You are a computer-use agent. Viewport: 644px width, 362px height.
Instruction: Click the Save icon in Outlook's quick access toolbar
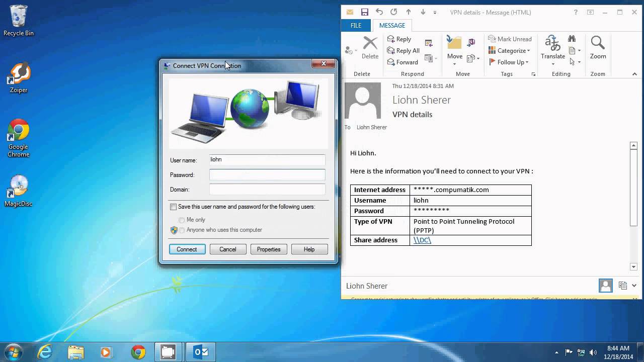(365, 12)
